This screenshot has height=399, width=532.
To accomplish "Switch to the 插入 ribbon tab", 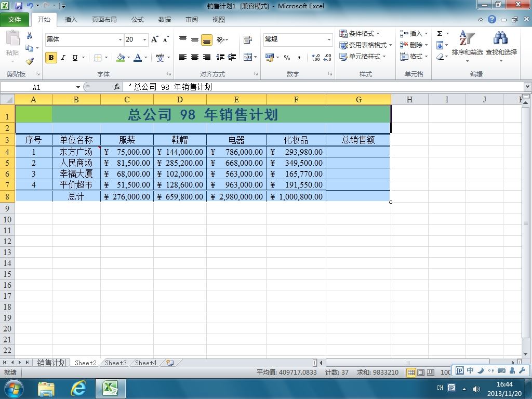I will coord(71,20).
